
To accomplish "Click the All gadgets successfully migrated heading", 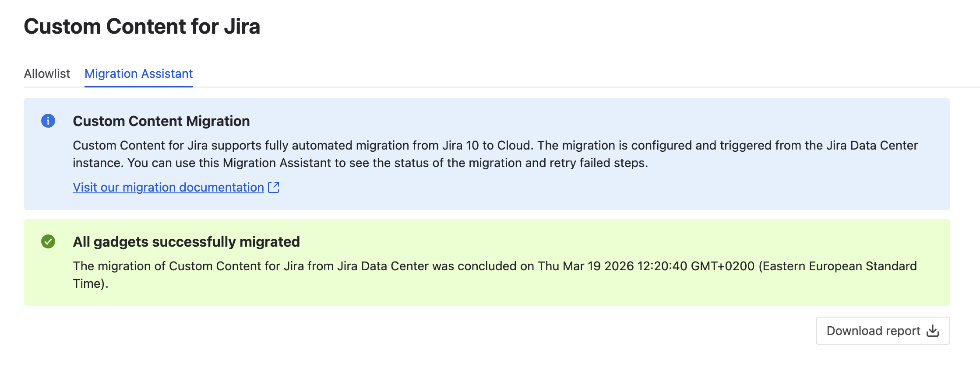I will (x=187, y=241).
